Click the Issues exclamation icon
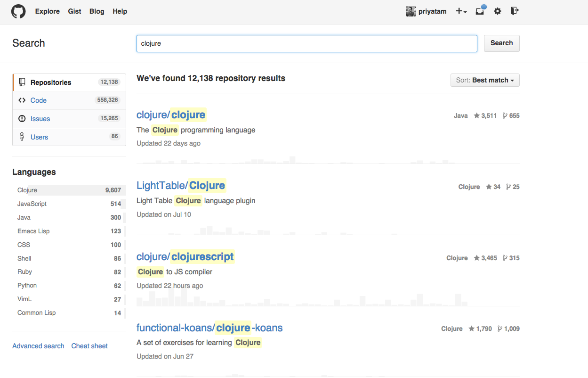The height and width of the screenshot is (378, 588). (22, 118)
